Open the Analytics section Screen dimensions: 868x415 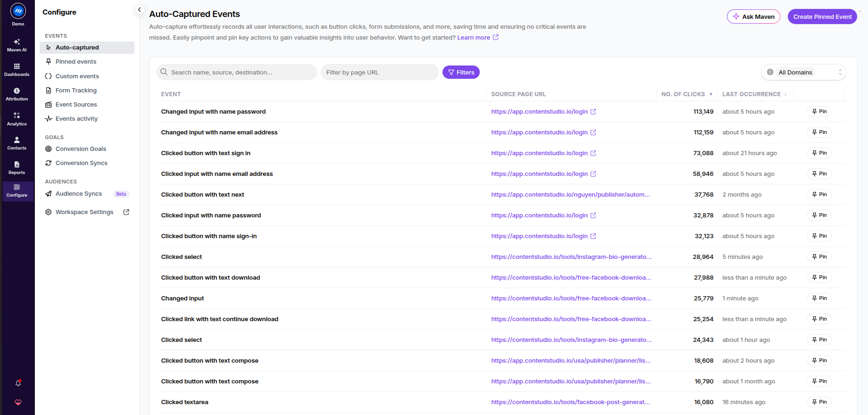(x=17, y=119)
